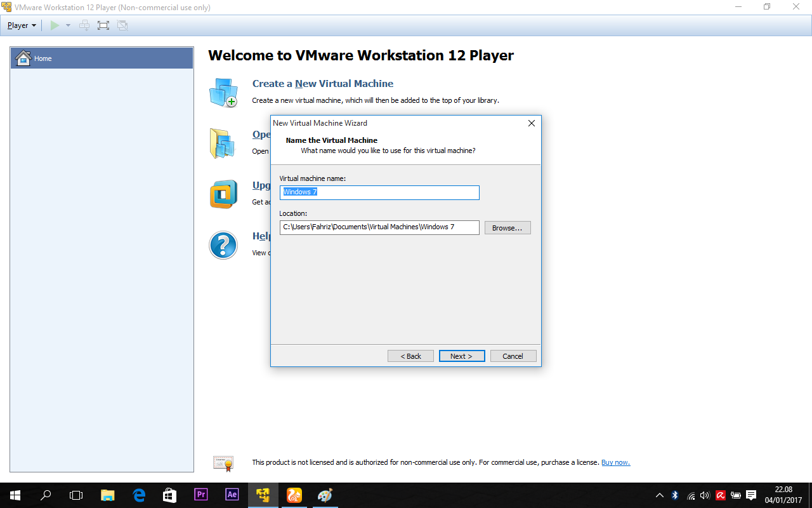Click the taskbar search icon

tap(46, 495)
